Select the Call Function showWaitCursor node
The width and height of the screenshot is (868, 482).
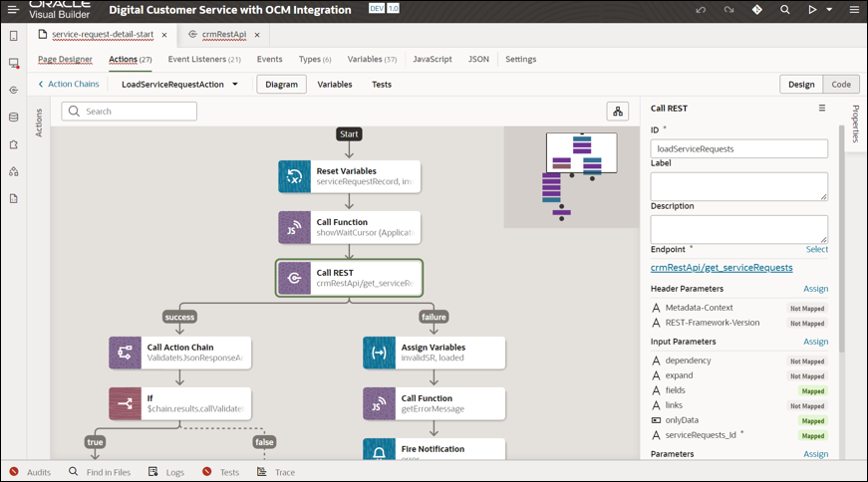[x=350, y=227]
